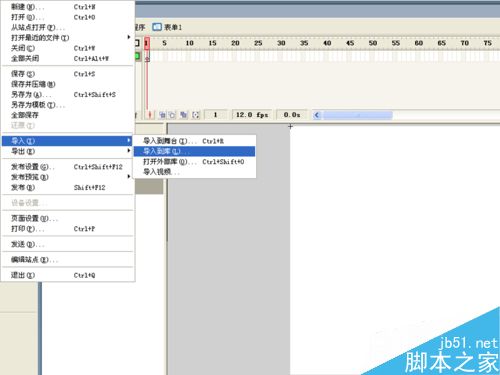This screenshot has width=500, height=375.
Task: Select 全部关闭 (Close All)
Action: coord(68,58)
